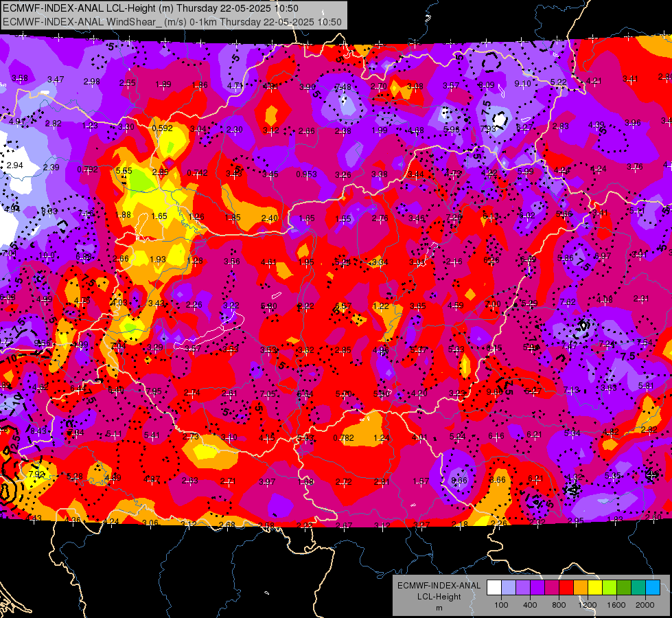Screen dimensions: 672x618
Task: Click the WindShear 0-1km title line
Action: [172, 22]
